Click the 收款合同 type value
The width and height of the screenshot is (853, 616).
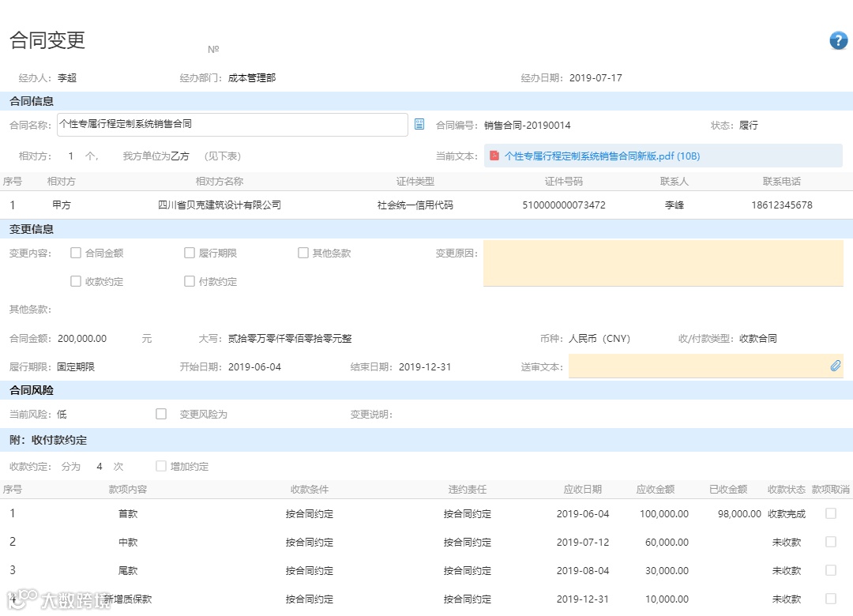tap(757, 339)
